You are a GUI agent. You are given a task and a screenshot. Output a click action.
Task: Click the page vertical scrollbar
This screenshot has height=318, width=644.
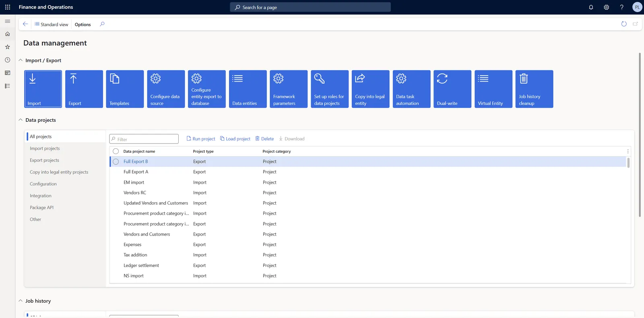[x=640, y=135]
